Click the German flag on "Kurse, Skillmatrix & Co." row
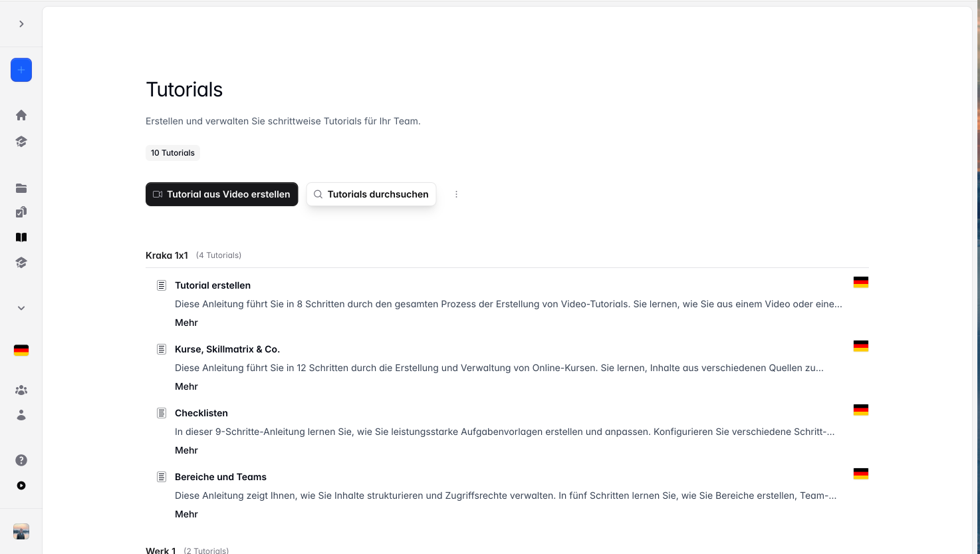The width and height of the screenshot is (980, 554). pyautogui.click(x=860, y=346)
